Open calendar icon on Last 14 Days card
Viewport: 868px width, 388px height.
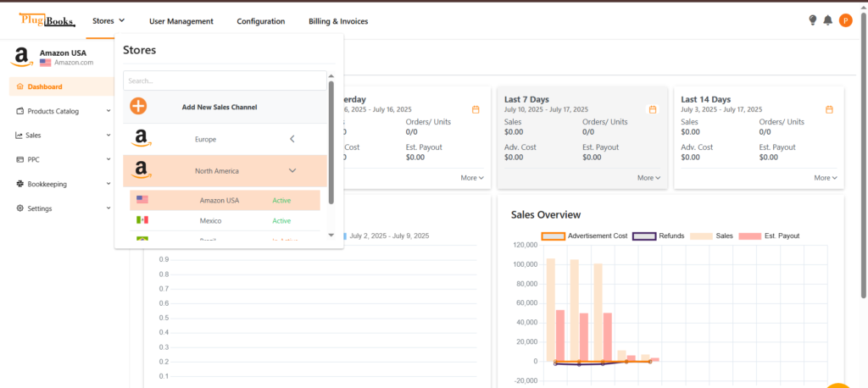829,109
